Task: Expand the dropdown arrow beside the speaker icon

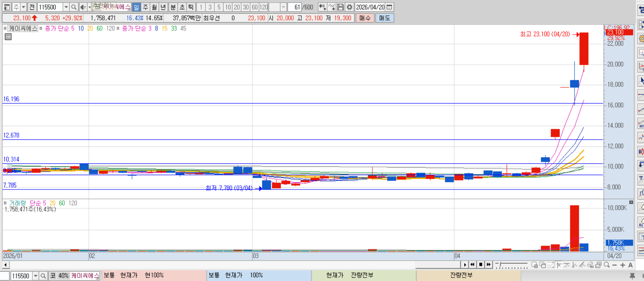Action: 89,7
